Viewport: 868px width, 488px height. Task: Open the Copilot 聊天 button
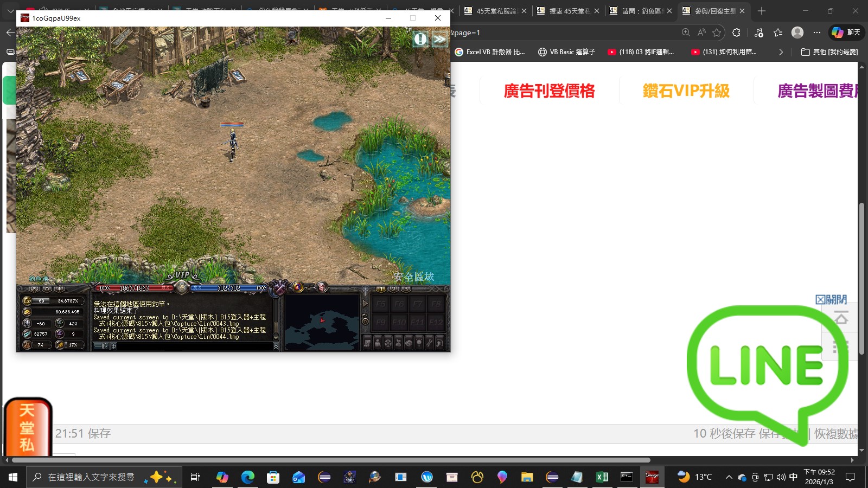pos(846,33)
